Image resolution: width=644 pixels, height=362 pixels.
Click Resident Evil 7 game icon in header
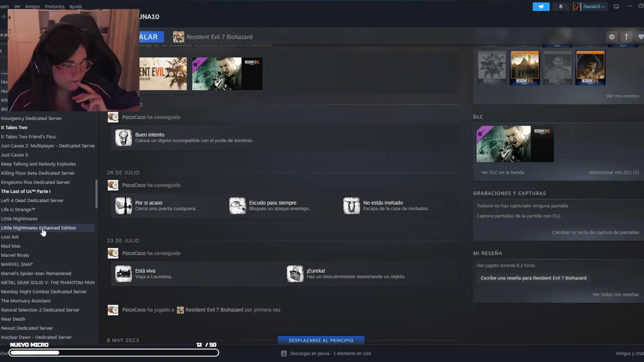(x=179, y=37)
